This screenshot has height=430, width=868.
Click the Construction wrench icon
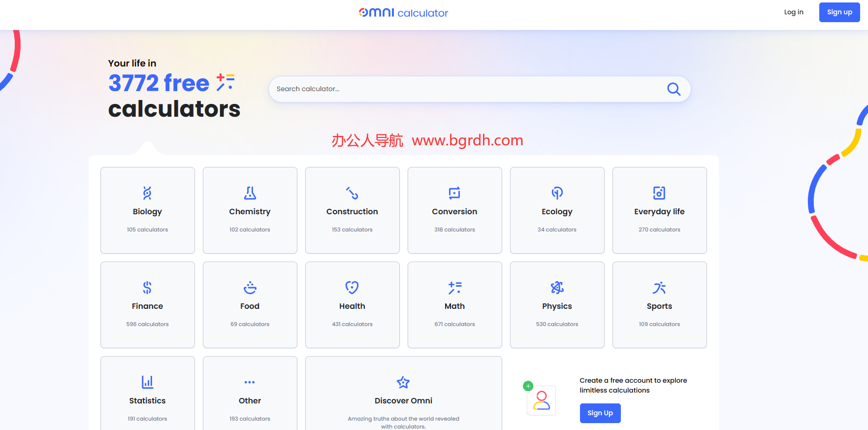tap(352, 193)
